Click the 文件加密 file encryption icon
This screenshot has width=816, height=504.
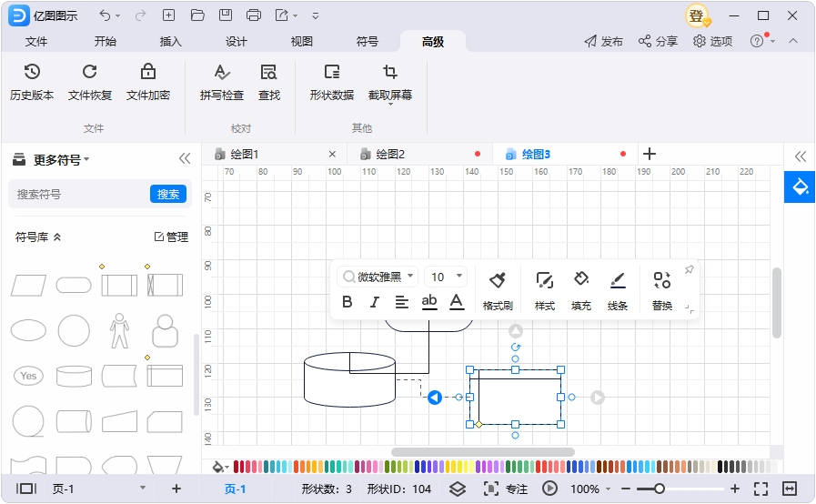tap(147, 81)
